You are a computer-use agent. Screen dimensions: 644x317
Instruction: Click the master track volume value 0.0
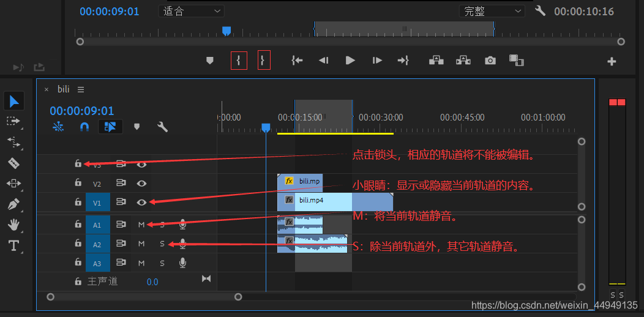coord(152,282)
